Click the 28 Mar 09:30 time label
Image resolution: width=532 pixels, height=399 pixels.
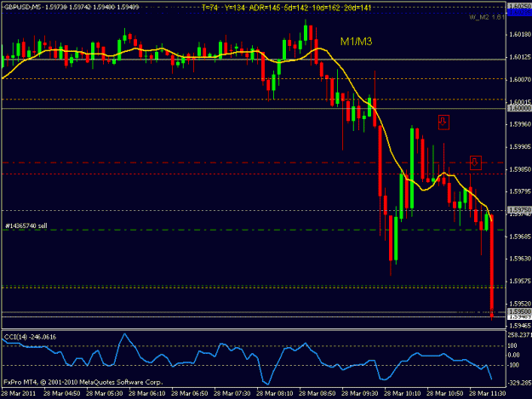coord(360,394)
